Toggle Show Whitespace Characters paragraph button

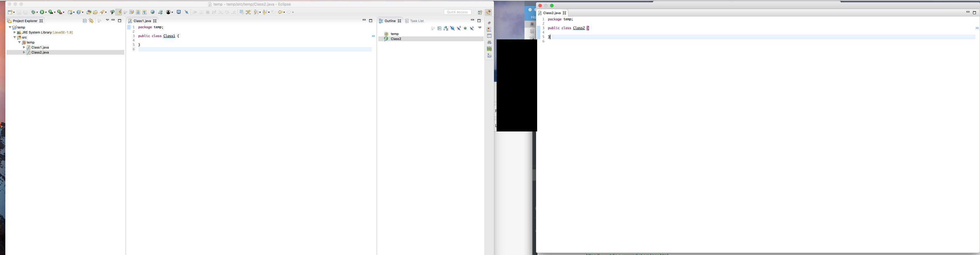[144, 12]
